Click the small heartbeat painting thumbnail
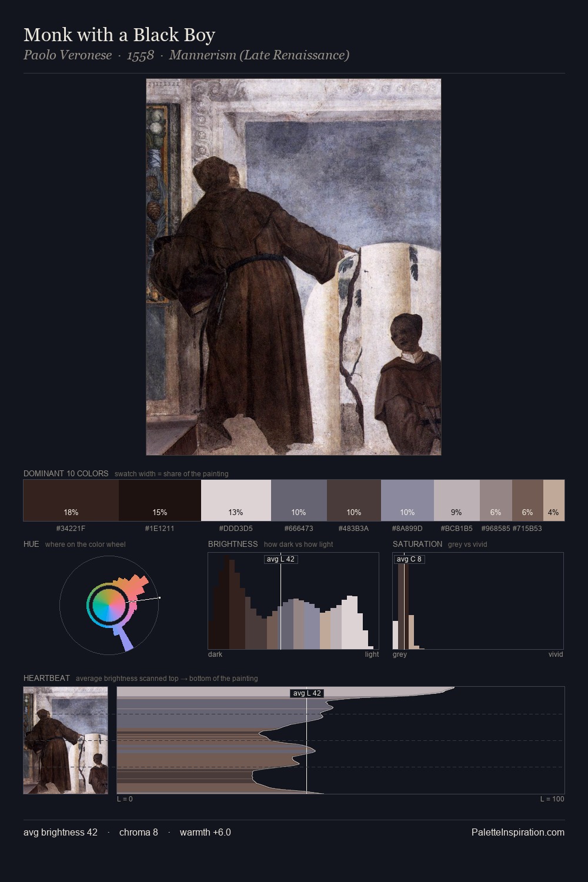 coord(66,740)
